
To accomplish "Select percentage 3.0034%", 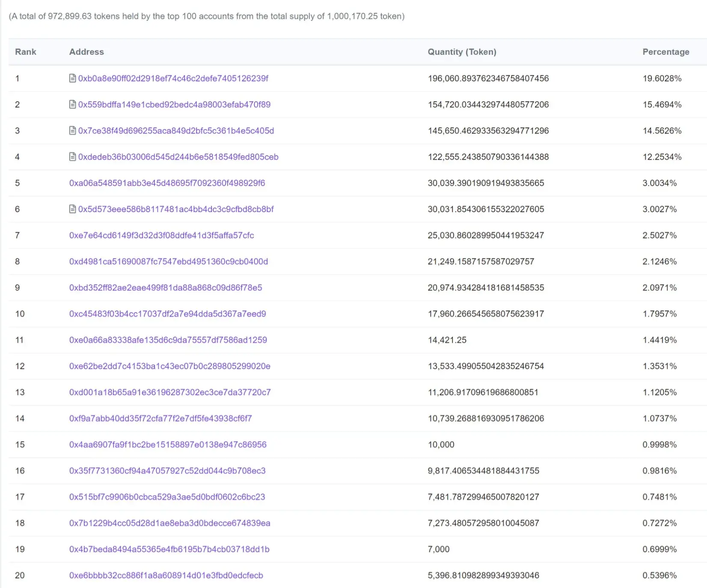I will [659, 183].
